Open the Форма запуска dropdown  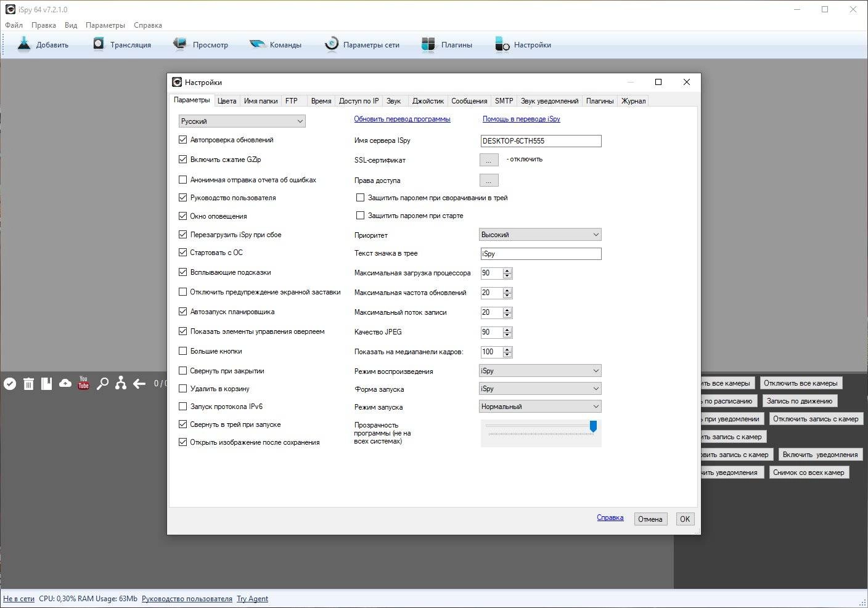[x=540, y=389]
